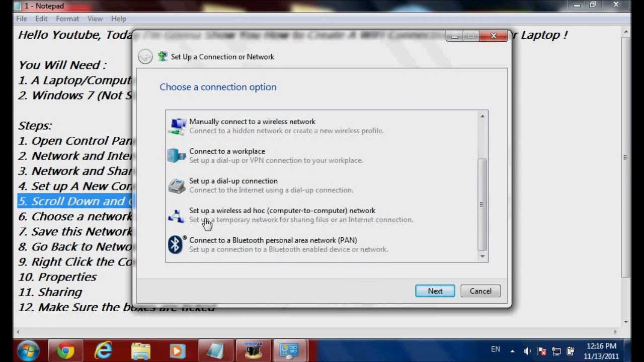Open the taskbar clock and date
The height and width of the screenshot is (362, 644).
602,351
